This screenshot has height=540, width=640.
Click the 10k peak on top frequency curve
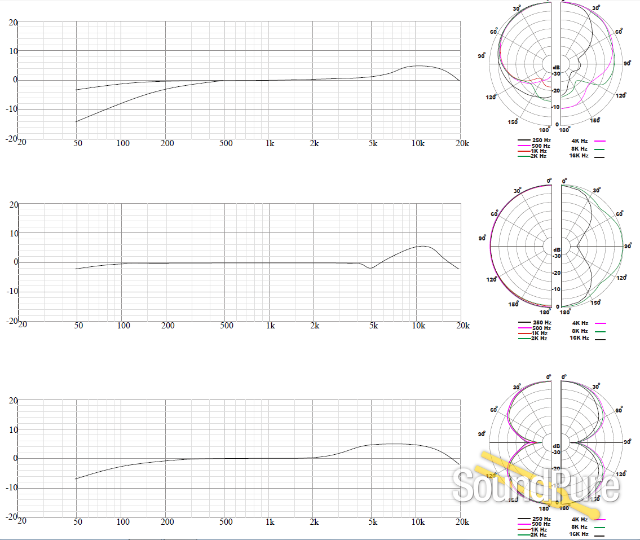click(418, 67)
